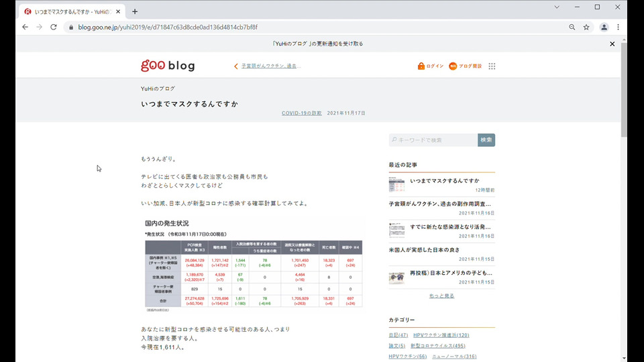Open recent article 米国人が実感した日本の良さ

pyautogui.click(x=424, y=249)
